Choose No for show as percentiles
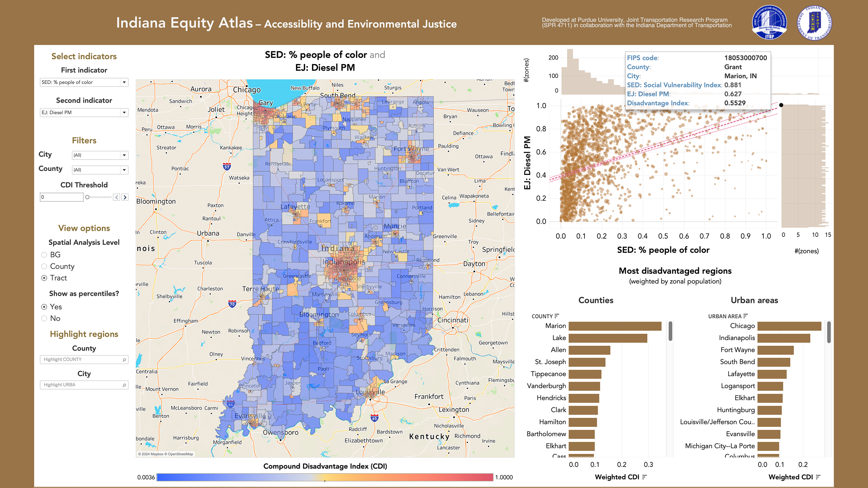The width and height of the screenshot is (868, 488). 44,318
